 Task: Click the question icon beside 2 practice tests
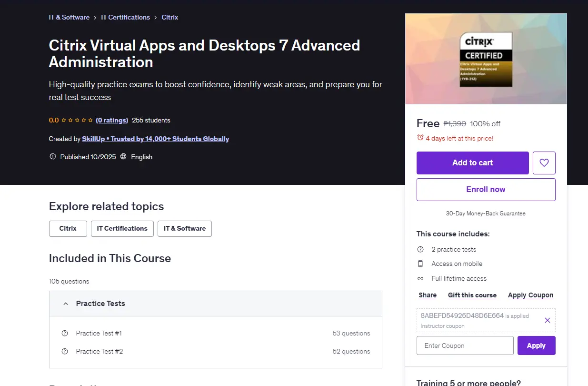[420, 249]
